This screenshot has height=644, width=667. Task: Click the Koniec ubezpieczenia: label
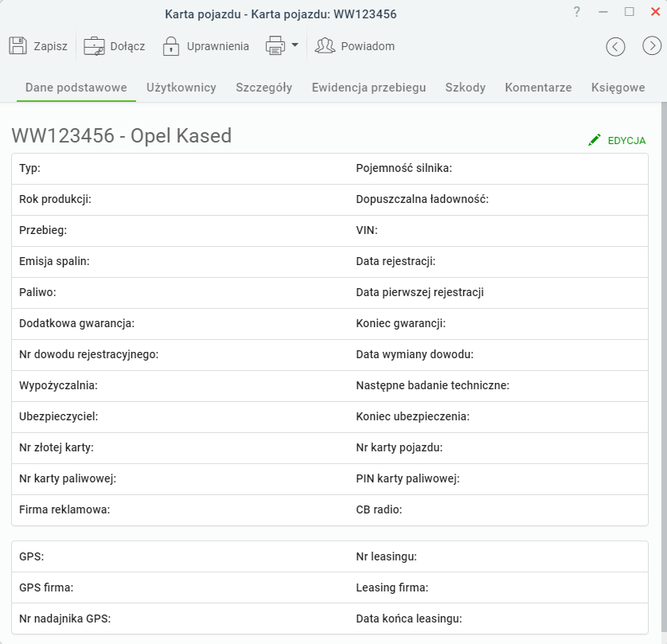click(412, 416)
